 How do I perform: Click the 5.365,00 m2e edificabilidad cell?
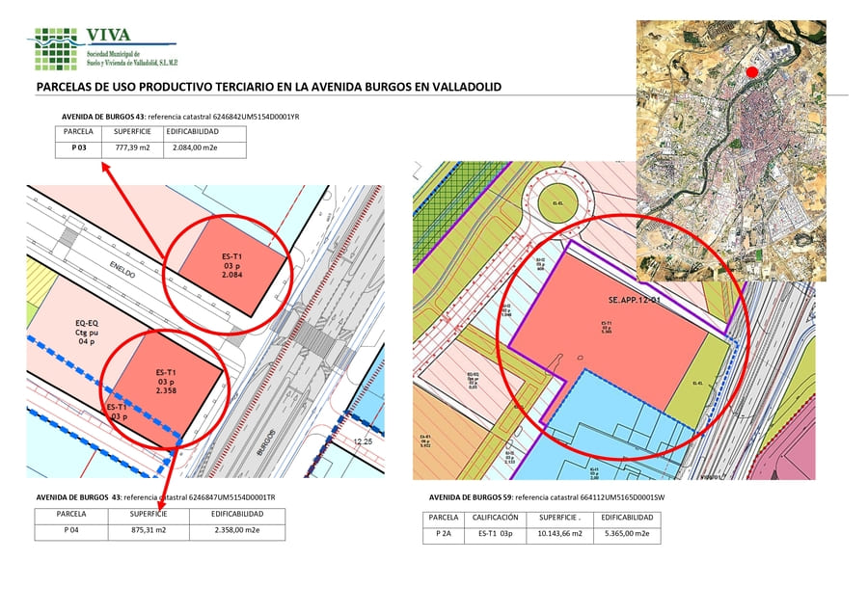tap(629, 533)
